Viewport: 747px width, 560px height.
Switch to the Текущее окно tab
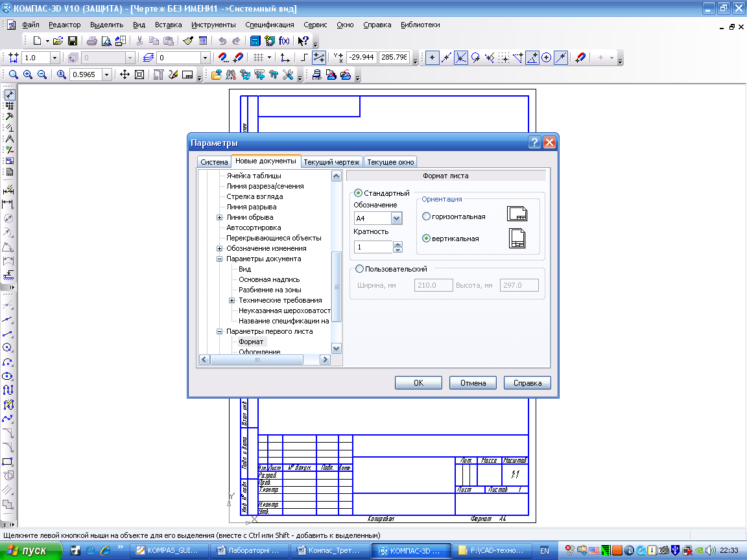point(390,162)
